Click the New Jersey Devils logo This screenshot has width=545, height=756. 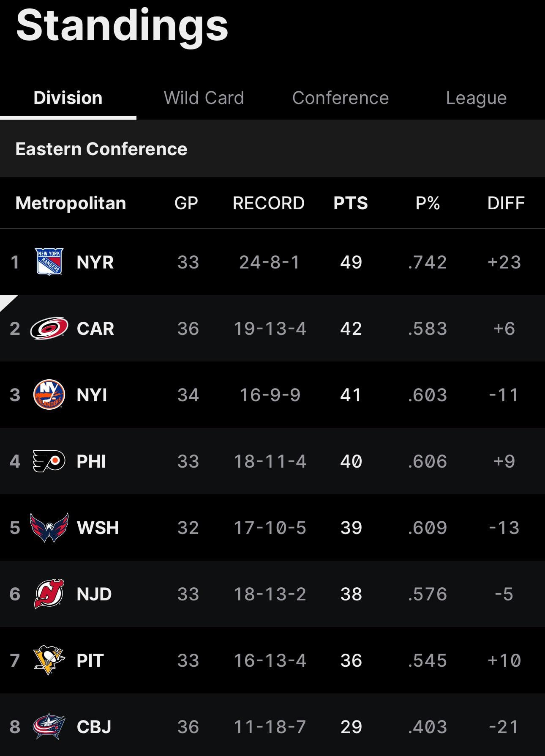[x=49, y=594]
